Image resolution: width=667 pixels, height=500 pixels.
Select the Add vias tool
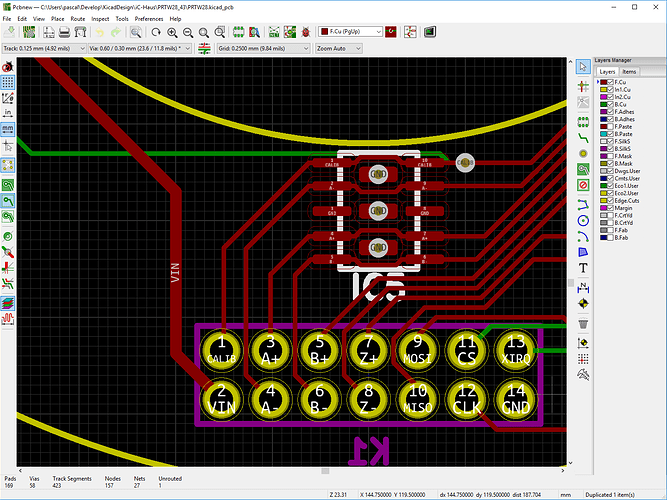(x=583, y=154)
